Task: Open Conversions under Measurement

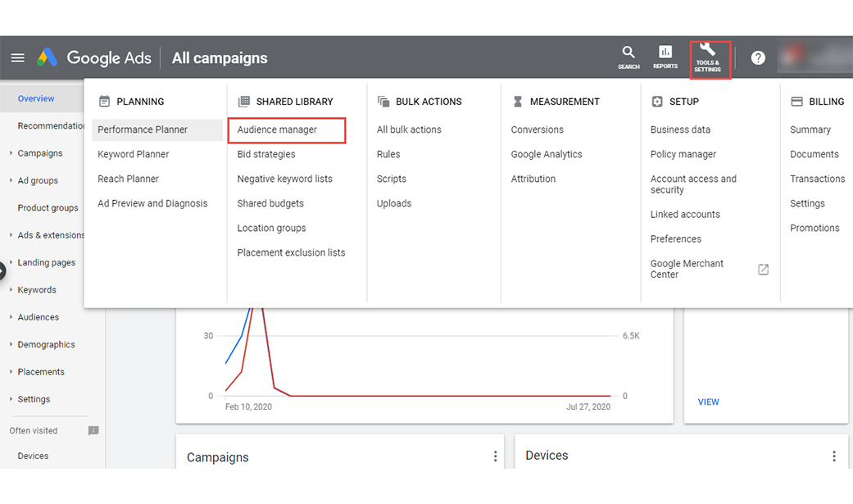Action: (x=537, y=129)
